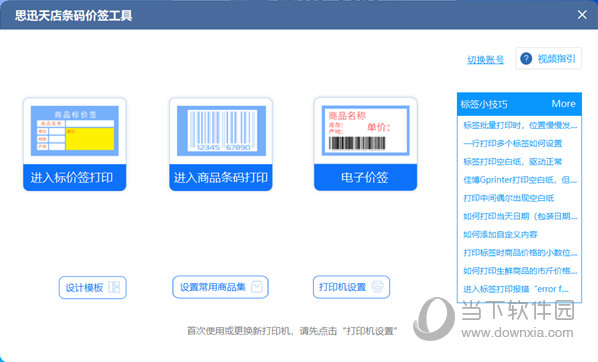Open 视频指引 video guide
598x362 pixels.
tap(548, 58)
